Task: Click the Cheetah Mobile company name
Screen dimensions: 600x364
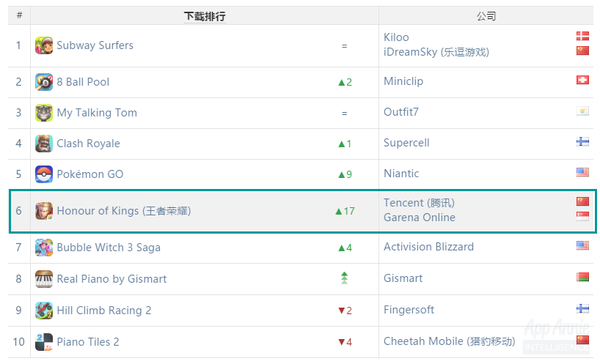Action: [x=449, y=341]
